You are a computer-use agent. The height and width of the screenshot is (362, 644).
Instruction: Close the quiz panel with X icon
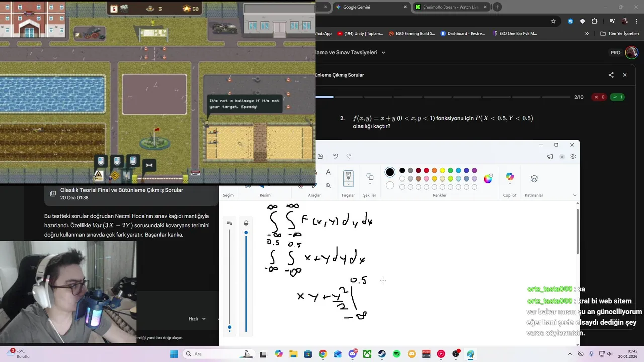(625, 75)
